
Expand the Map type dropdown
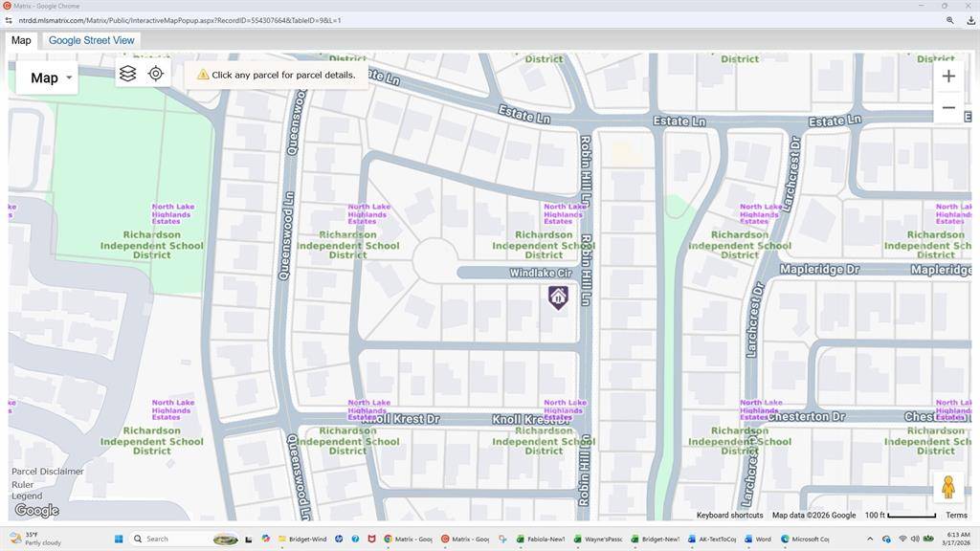pyautogui.click(x=47, y=78)
